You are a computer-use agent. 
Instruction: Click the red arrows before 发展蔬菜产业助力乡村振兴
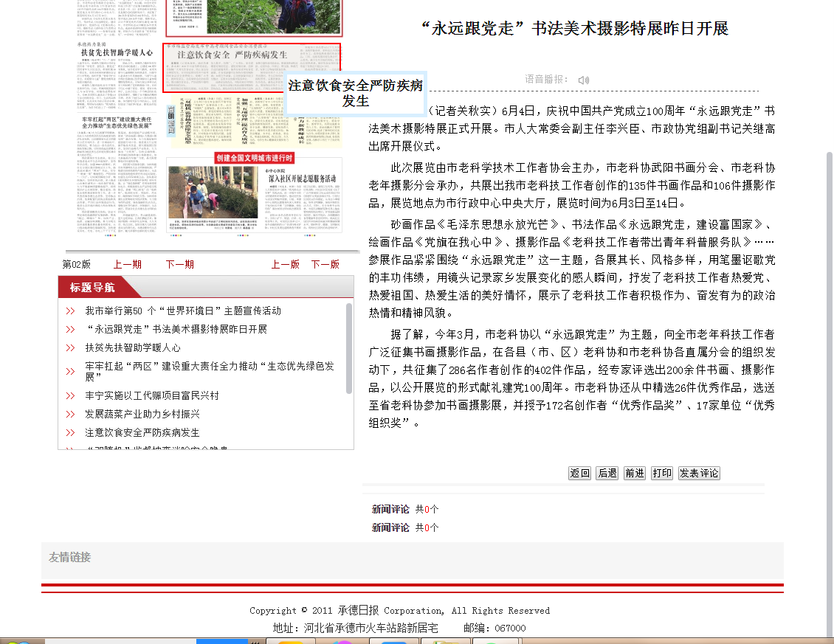(70, 415)
